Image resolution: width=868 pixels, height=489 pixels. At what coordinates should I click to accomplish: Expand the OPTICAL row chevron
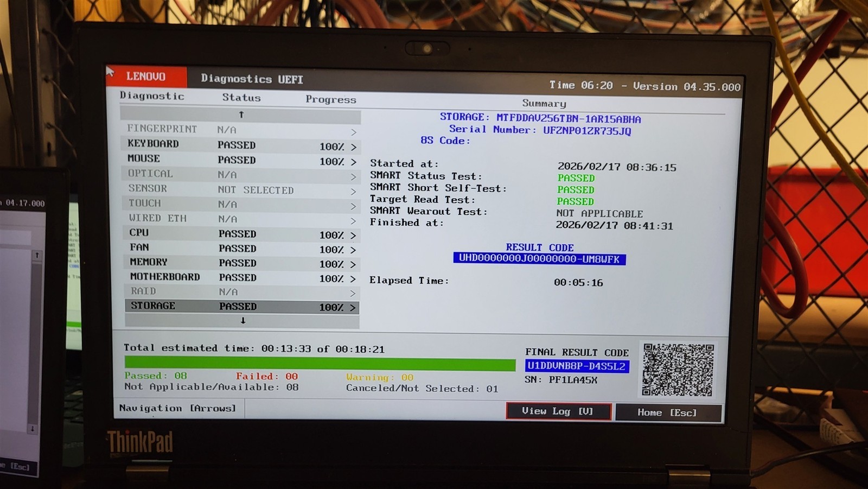click(353, 177)
